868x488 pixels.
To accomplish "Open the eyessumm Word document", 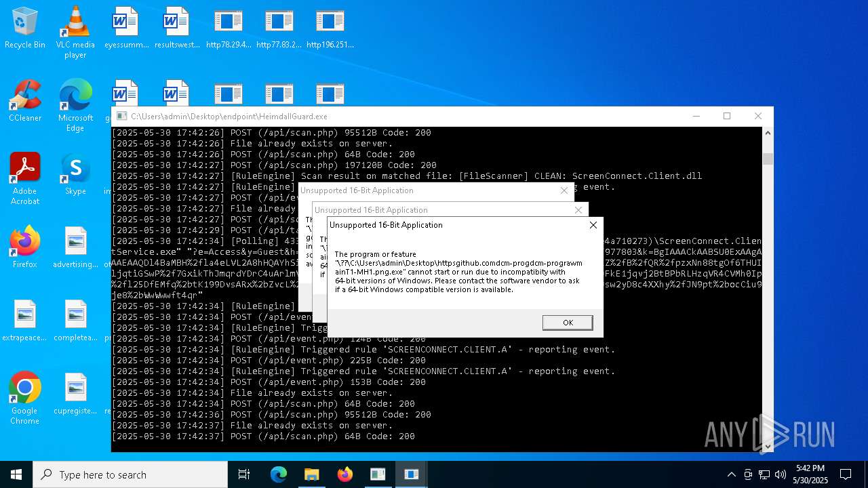I will tap(126, 28).
